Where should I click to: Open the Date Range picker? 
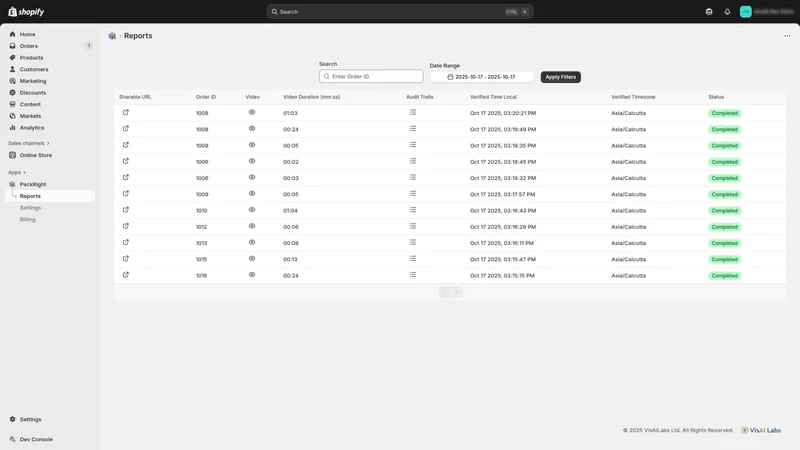tap(482, 77)
